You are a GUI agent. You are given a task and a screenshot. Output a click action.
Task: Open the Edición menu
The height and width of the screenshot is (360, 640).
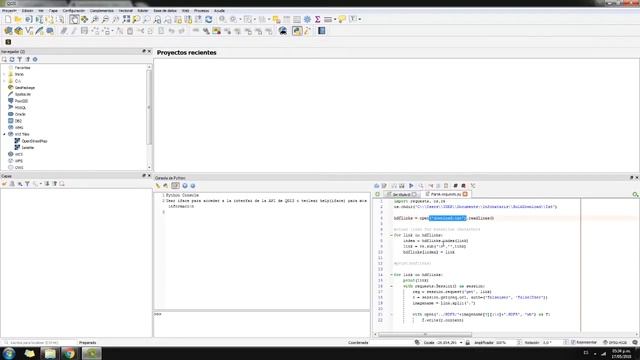(x=27, y=11)
